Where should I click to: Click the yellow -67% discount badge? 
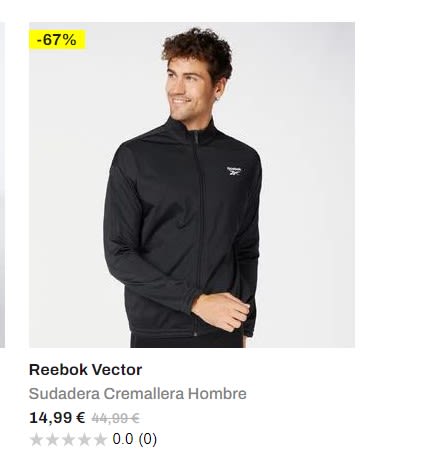click(x=57, y=40)
